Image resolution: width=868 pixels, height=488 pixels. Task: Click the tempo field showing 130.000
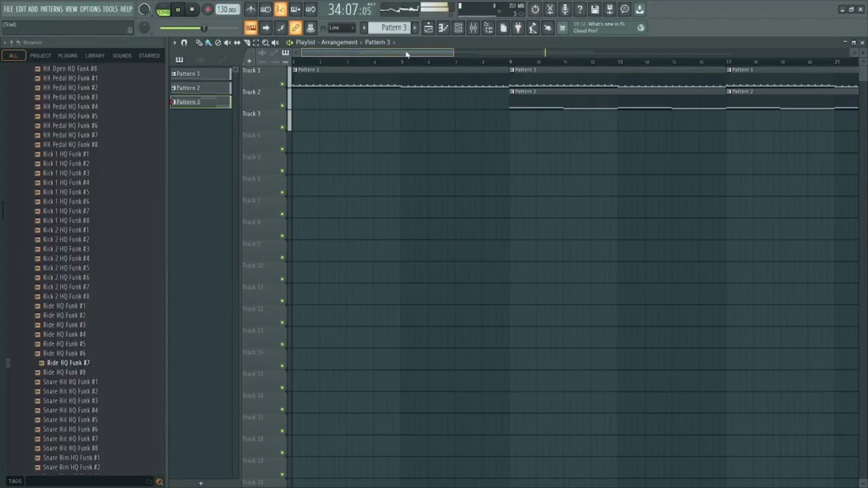point(226,9)
